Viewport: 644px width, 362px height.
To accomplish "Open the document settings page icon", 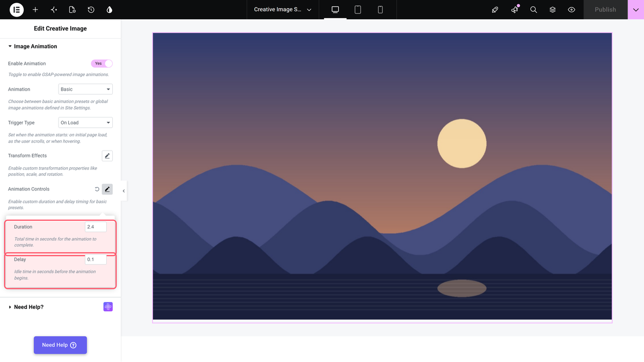I will [72, 10].
